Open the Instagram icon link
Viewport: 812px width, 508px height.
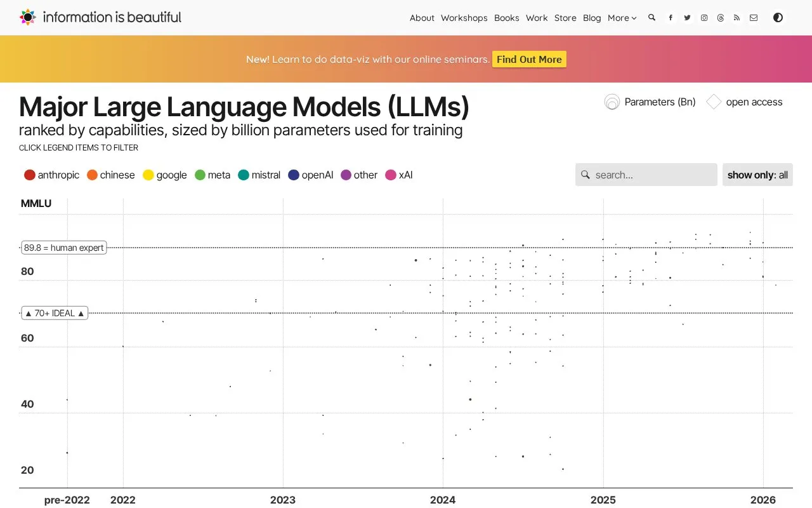pyautogui.click(x=704, y=18)
